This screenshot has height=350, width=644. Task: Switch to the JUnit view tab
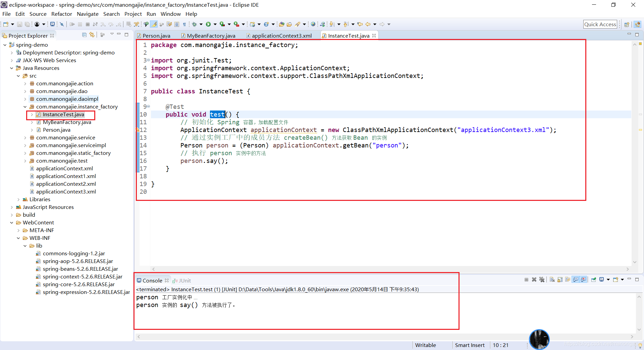[181, 280]
